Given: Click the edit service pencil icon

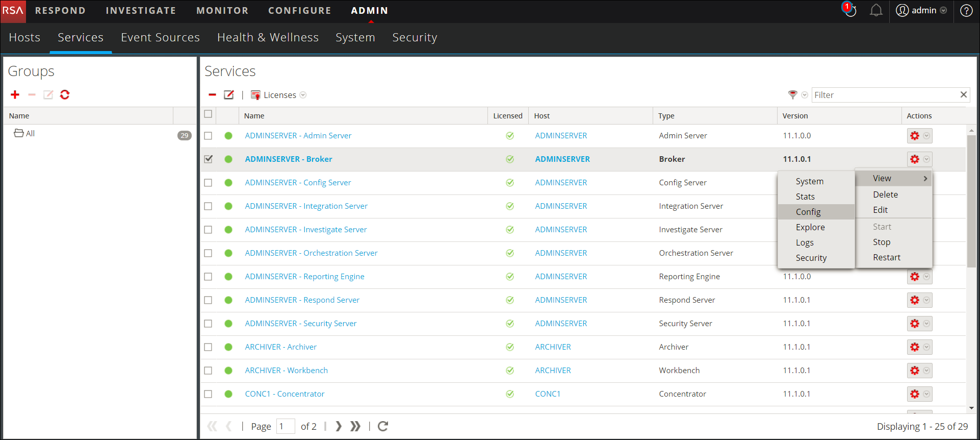Looking at the screenshot, I should coord(229,95).
